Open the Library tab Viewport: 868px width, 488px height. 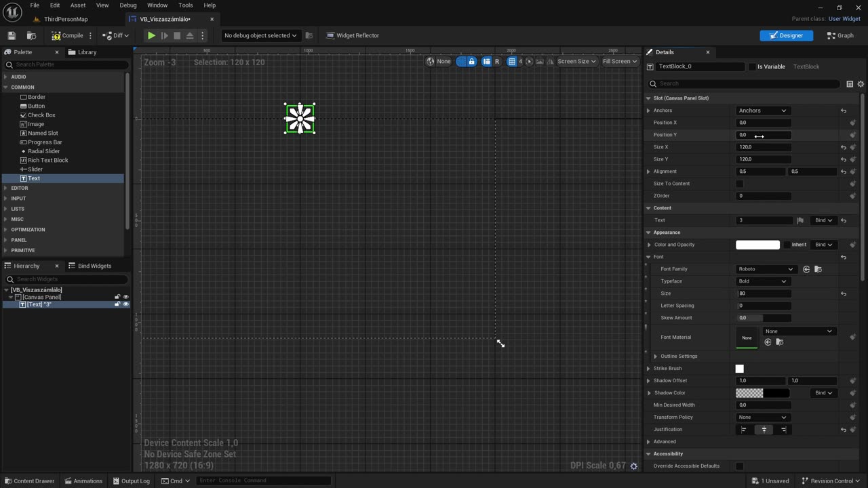click(x=83, y=52)
